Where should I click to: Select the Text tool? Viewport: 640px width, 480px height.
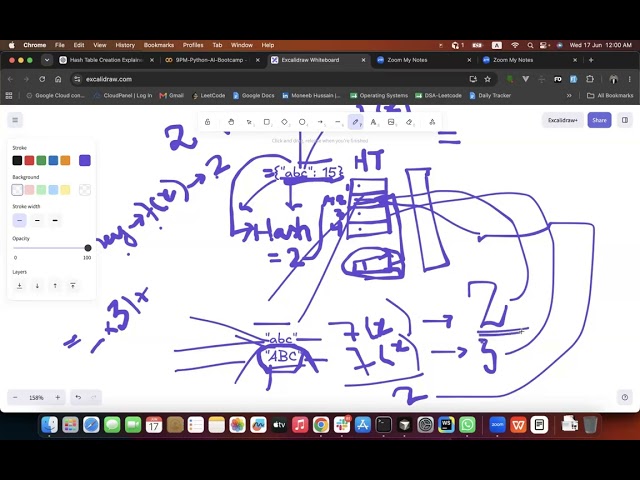373,122
